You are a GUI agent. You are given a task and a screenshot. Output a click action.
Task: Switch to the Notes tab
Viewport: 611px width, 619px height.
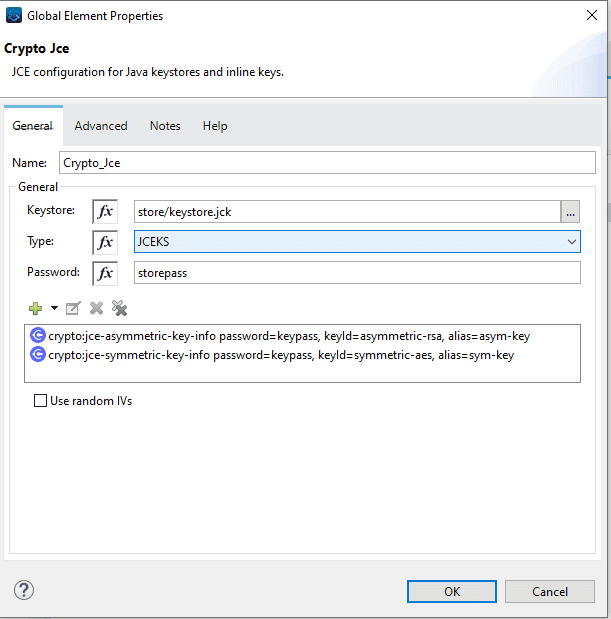click(x=165, y=126)
